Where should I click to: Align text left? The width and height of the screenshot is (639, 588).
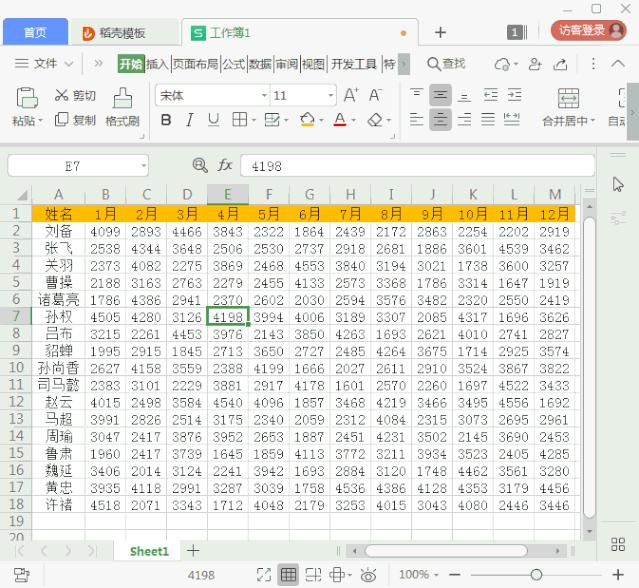[416, 120]
